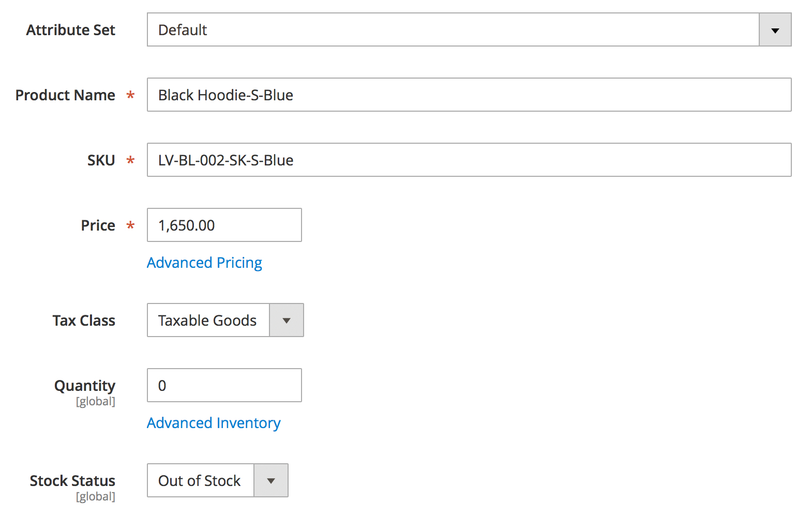Open the Advanced Inventory link
Image resolution: width=812 pixels, height=517 pixels.
pyautogui.click(x=214, y=423)
